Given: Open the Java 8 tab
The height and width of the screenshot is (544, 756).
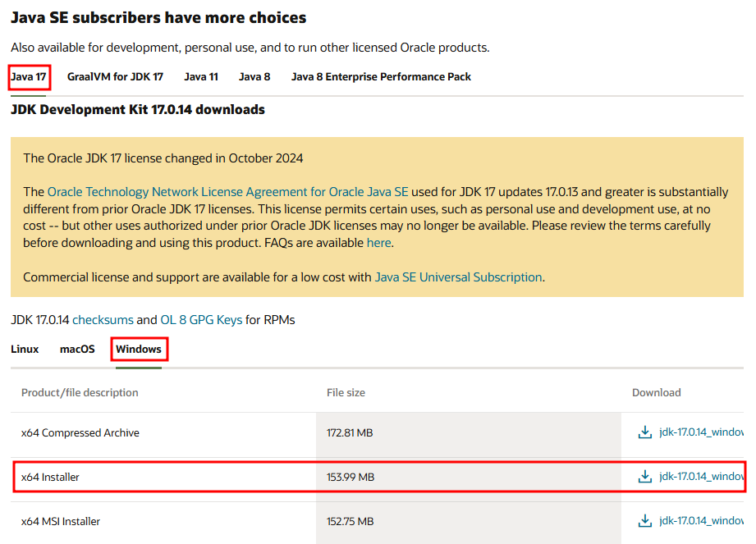Looking at the screenshot, I should pyautogui.click(x=254, y=77).
